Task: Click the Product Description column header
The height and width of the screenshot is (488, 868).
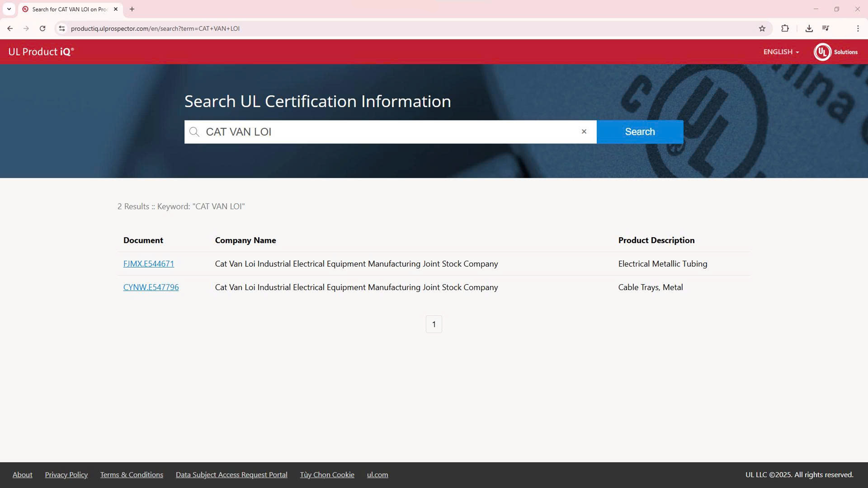Action: coord(656,240)
